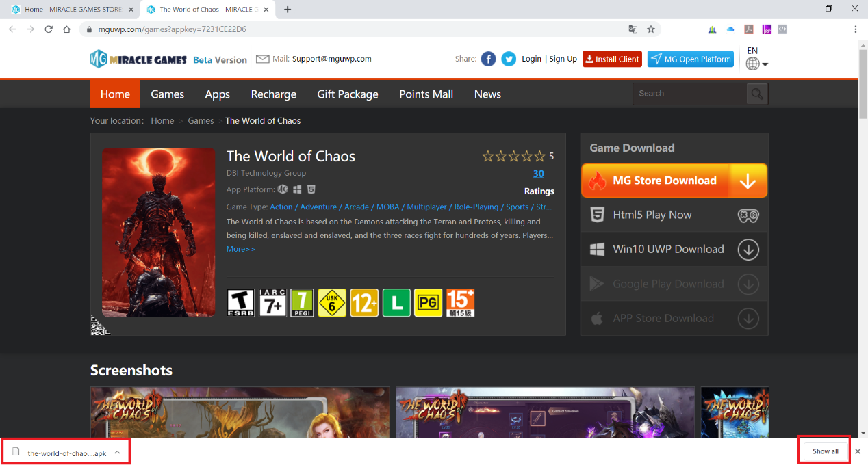Click the 30 ratings count link
Image resolution: width=868 pixels, height=465 pixels.
click(x=539, y=174)
